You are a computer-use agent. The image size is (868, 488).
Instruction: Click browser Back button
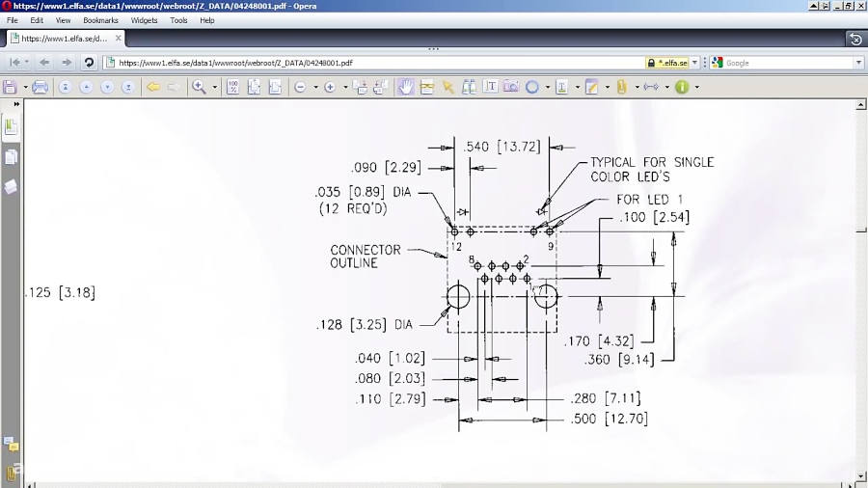44,63
